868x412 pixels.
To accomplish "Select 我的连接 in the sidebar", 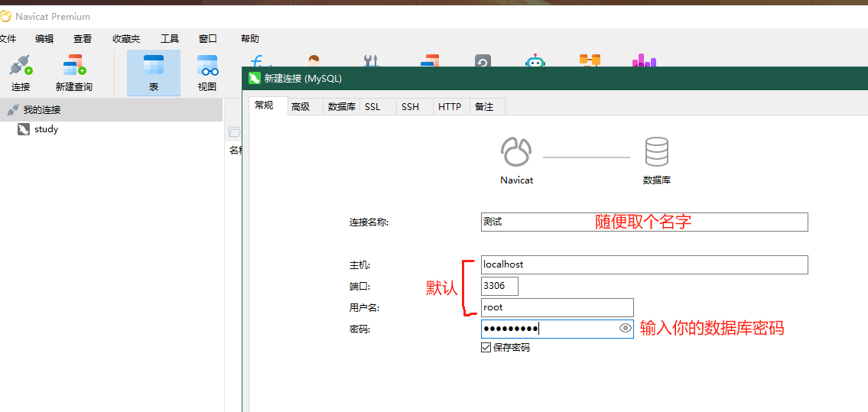I will (x=111, y=110).
